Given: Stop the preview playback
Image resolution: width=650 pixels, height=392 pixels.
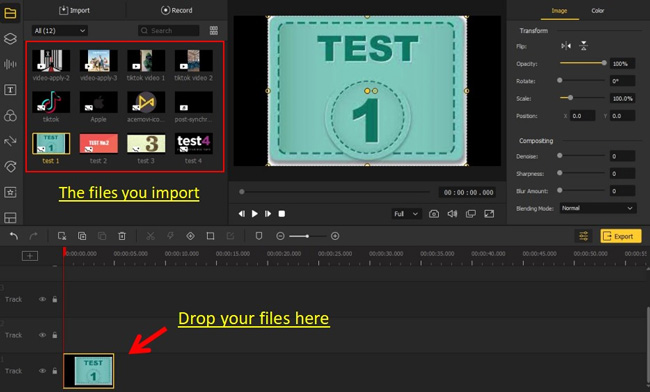Looking at the screenshot, I should [281, 214].
